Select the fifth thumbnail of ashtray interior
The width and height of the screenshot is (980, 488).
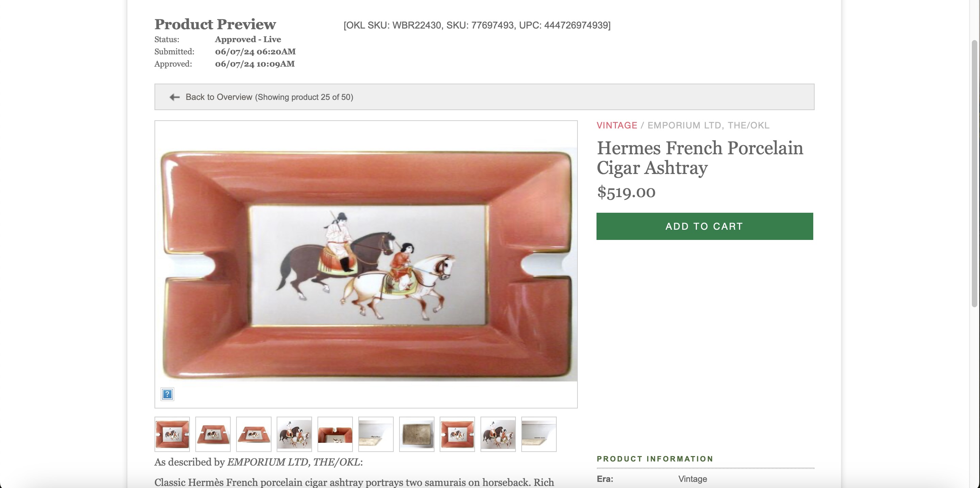pyautogui.click(x=335, y=434)
